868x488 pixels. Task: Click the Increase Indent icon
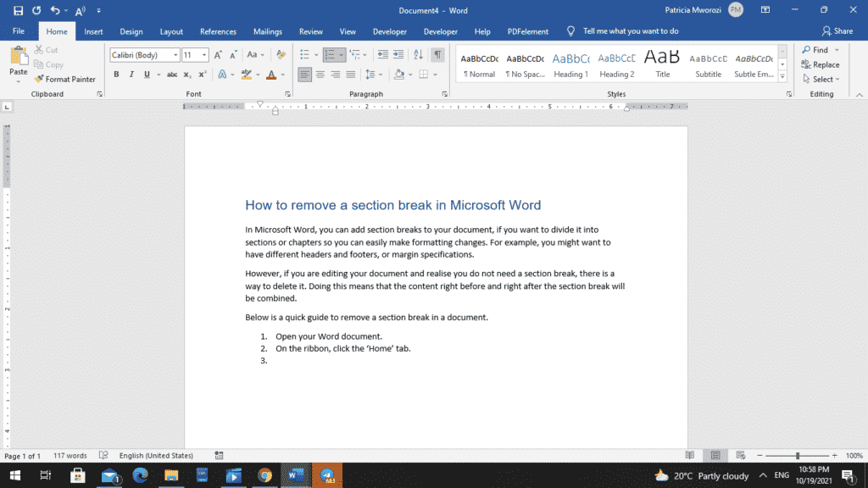(x=398, y=54)
